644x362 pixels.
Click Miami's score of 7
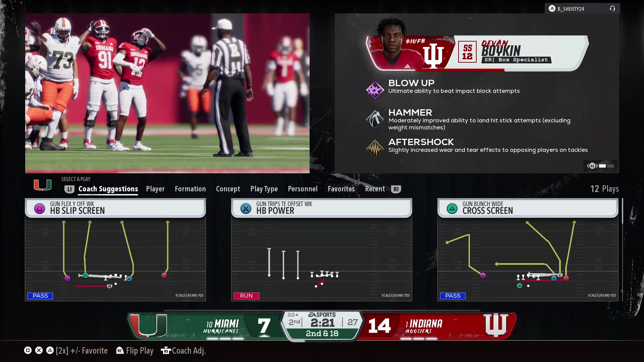point(264,326)
